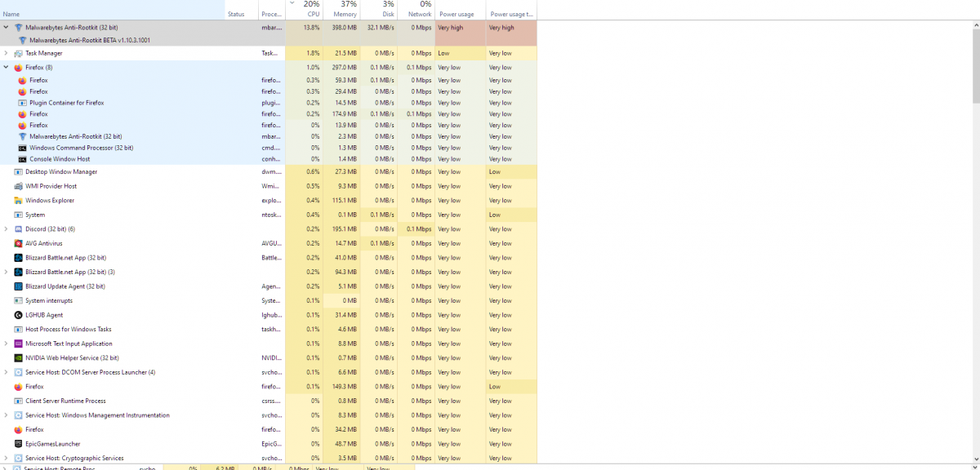The width and height of the screenshot is (980, 470).
Task: Sort by the CPU column header
Action: tap(304, 11)
